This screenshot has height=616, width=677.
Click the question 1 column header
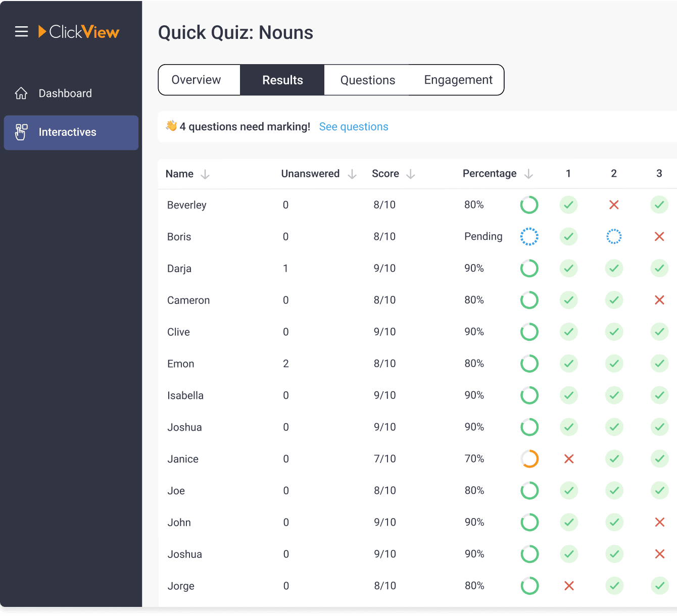coord(568,174)
